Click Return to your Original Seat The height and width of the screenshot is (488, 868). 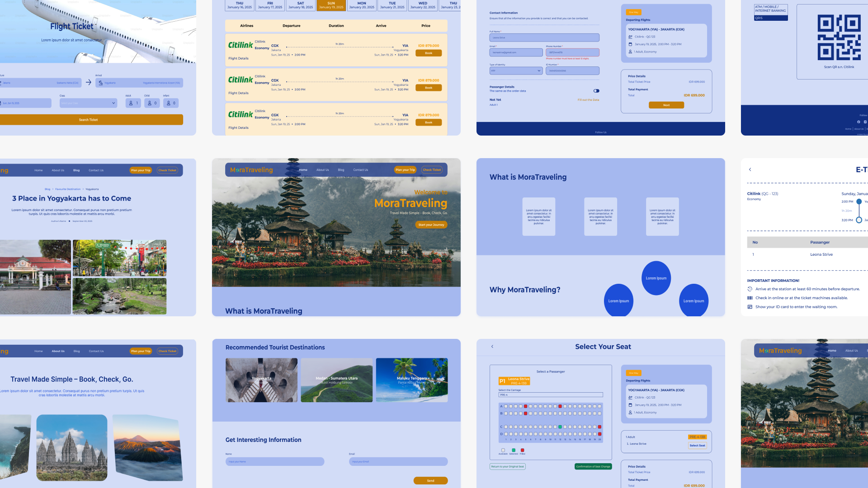[508, 466]
